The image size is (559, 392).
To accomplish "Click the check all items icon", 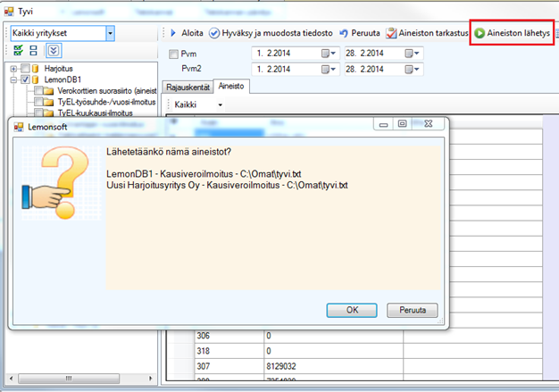I will (x=18, y=51).
